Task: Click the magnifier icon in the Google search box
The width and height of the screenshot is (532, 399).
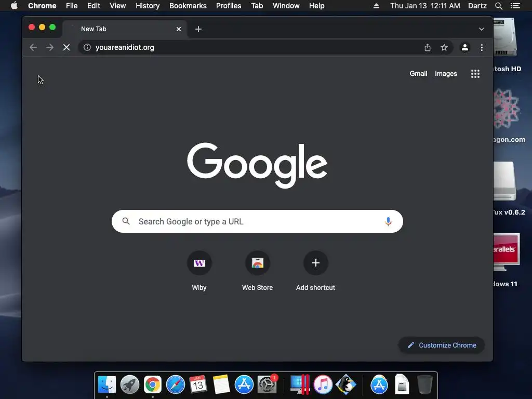Action: click(x=126, y=221)
